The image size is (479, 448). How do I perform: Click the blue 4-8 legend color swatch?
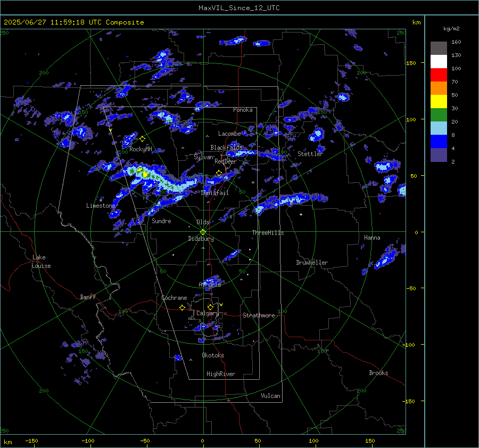click(439, 141)
